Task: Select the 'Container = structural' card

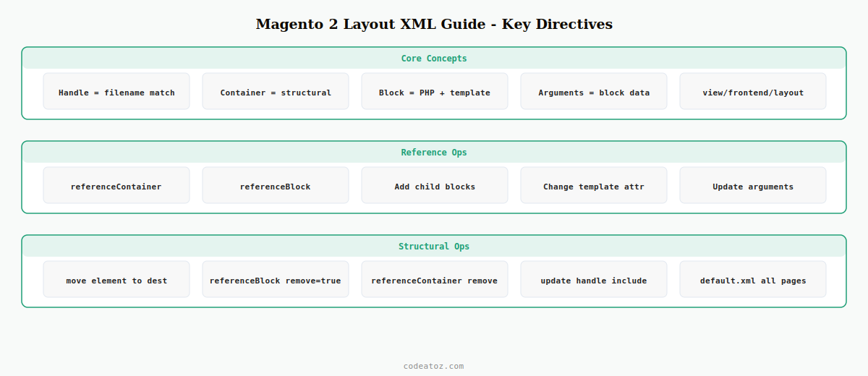Action: pos(276,91)
